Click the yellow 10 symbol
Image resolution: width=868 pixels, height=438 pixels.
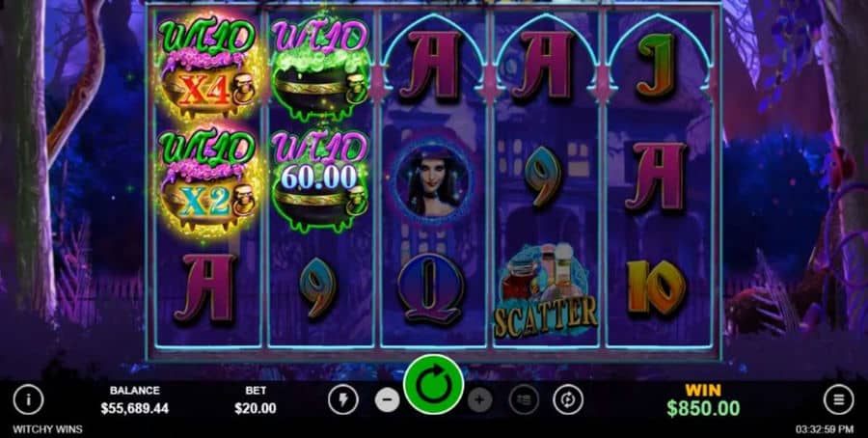coord(656,287)
